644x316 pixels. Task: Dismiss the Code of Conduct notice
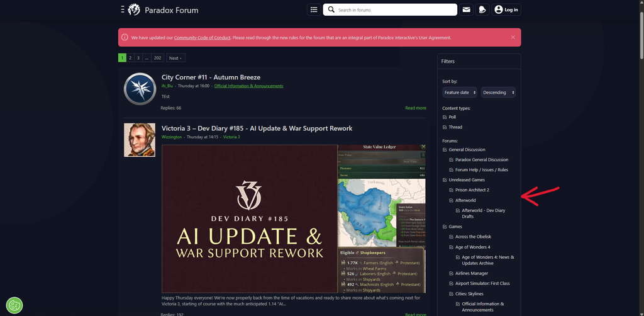513,37
